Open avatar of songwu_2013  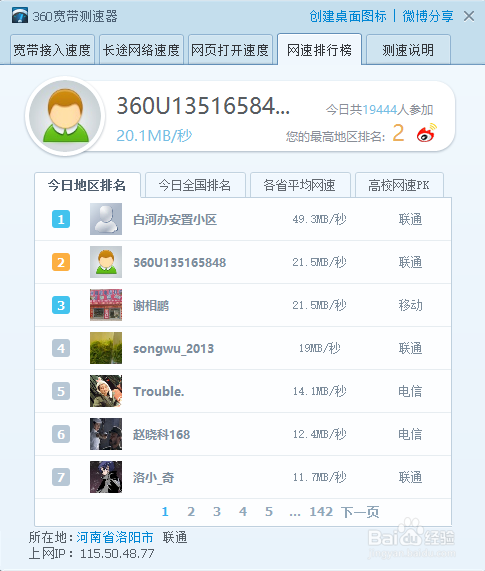(x=106, y=348)
